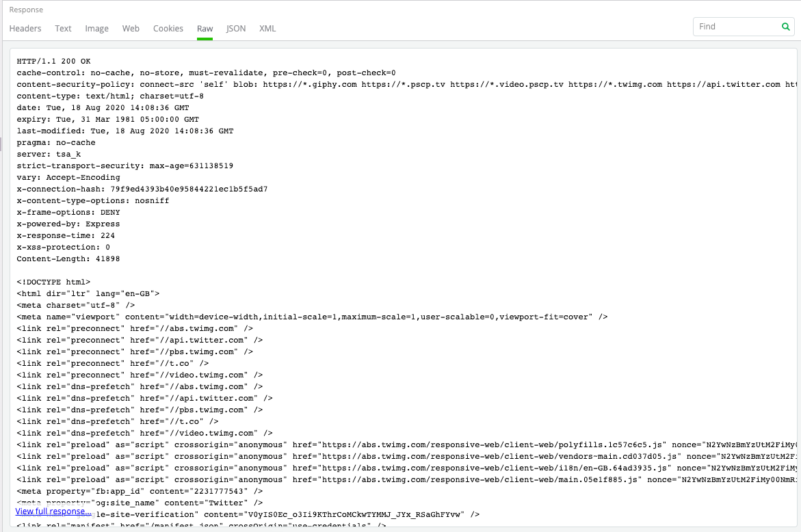Image resolution: width=801 pixels, height=532 pixels.
Task: Open the Image tab
Action: point(96,29)
